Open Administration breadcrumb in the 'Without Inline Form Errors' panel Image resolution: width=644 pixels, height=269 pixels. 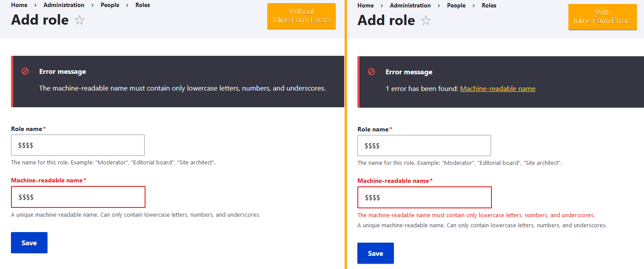[64, 5]
